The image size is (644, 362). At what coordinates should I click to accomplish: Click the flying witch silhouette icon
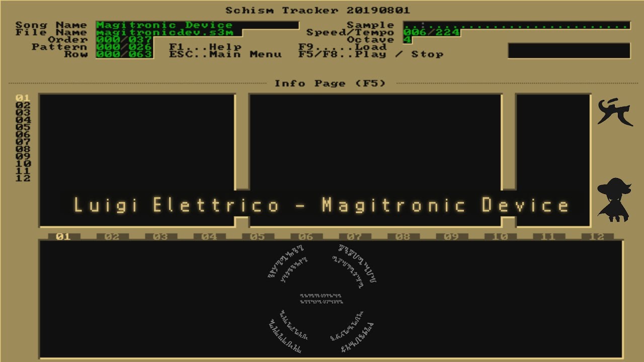614,112
